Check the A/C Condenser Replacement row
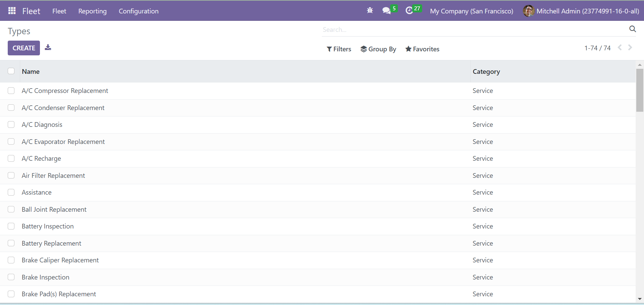This screenshot has height=305, width=644. (11, 107)
